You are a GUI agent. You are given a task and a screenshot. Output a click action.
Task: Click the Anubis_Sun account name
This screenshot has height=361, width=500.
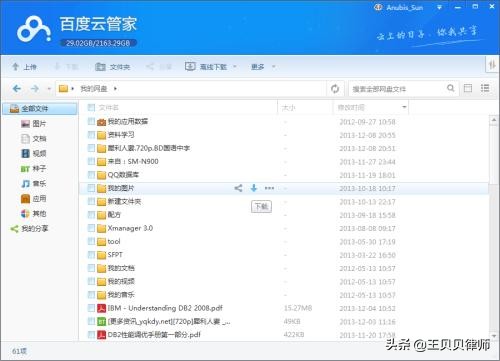(x=404, y=7)
